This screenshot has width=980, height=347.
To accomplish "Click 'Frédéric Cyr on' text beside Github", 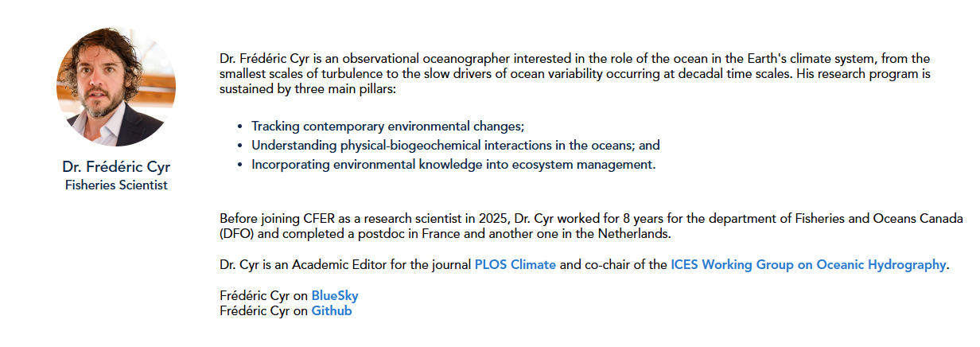I will click(263, 311).
